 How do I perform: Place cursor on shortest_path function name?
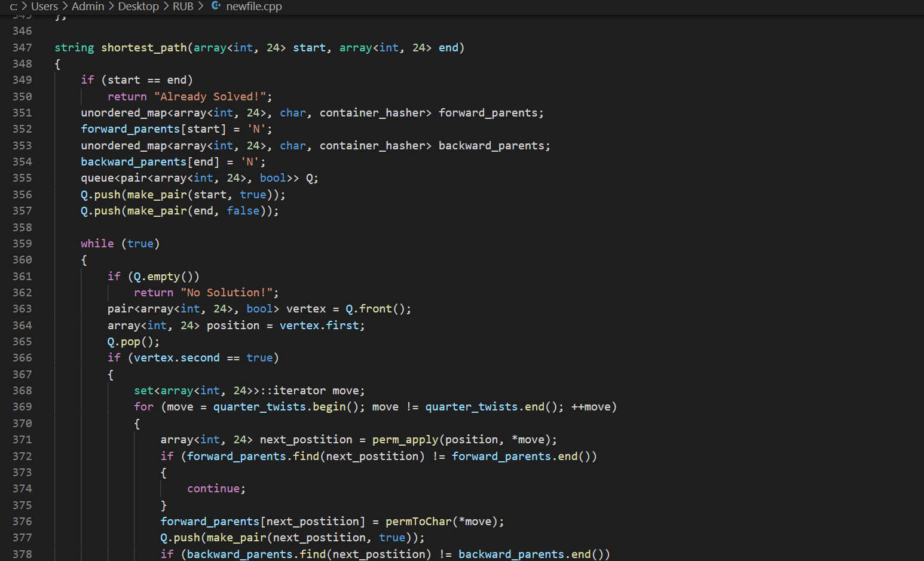click(143, 48)
